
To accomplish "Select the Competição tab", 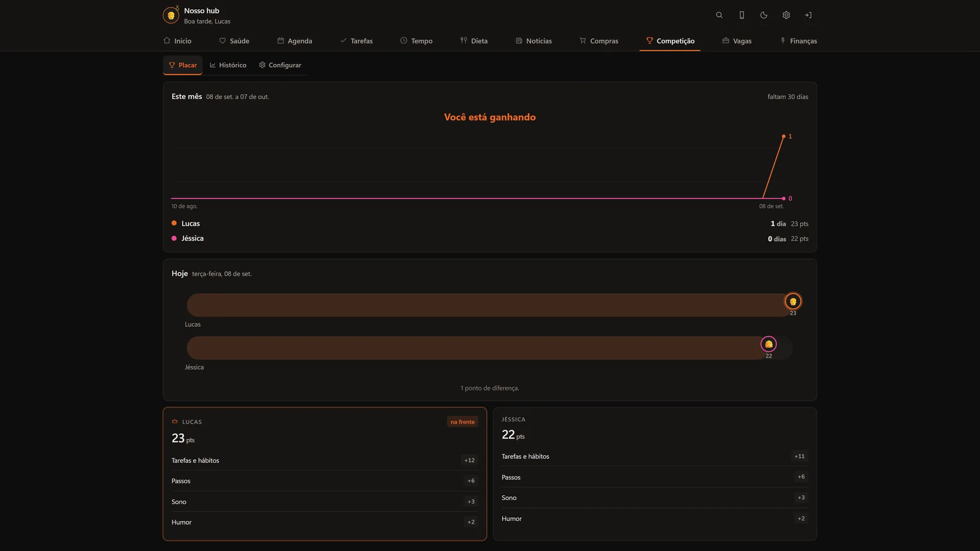I will click(670, 41).
